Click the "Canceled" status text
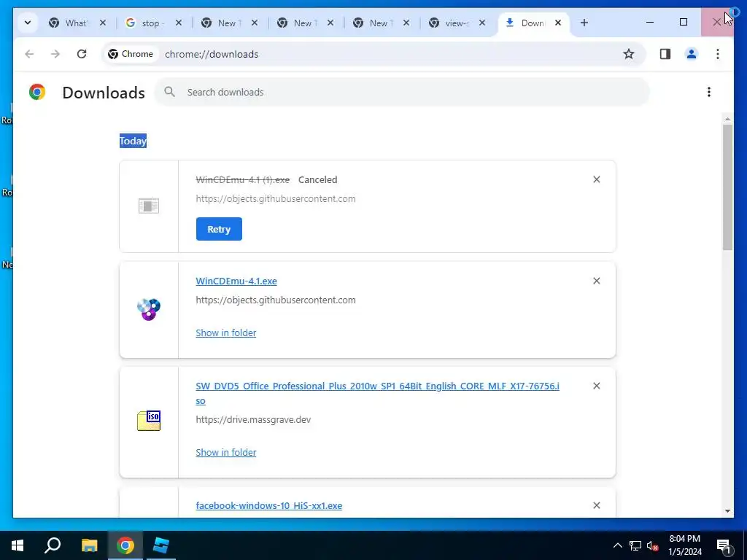This screenshot has height=560, width=747. pos(318,179)
